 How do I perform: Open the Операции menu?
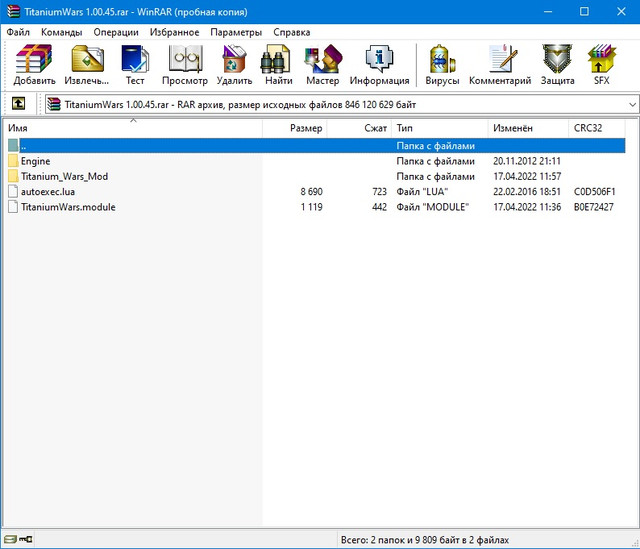[116, 32]
